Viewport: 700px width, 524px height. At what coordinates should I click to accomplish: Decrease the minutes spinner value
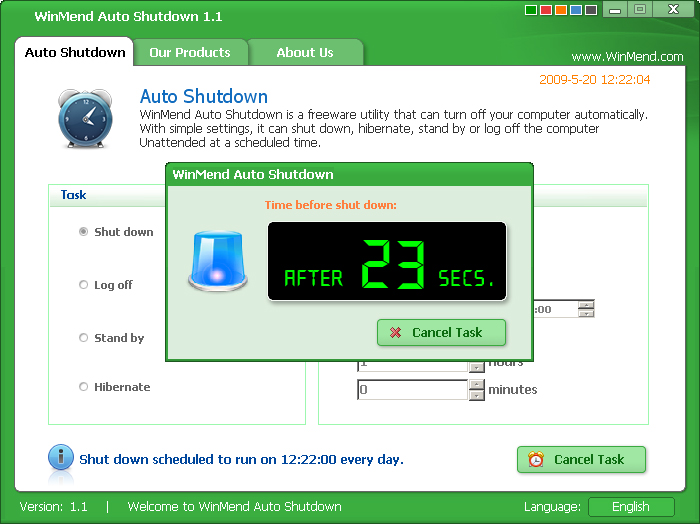point(477,395)
